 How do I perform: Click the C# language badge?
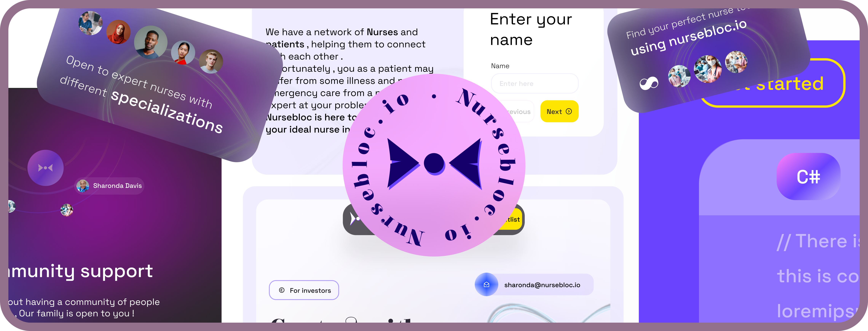pos(808,177)
